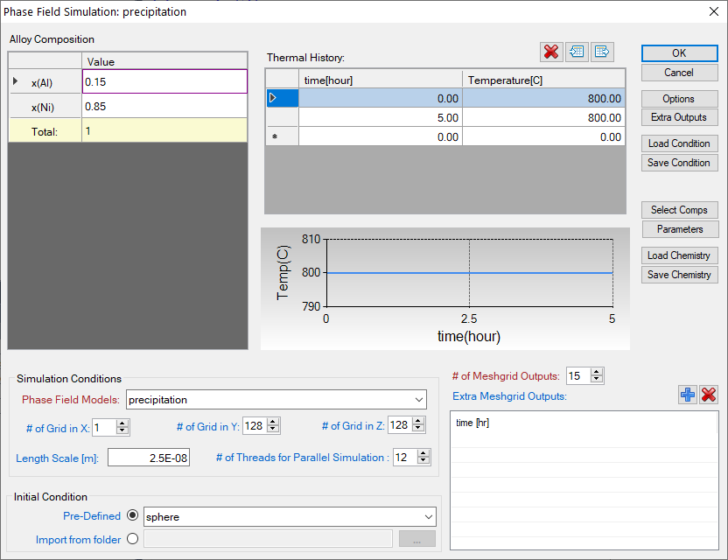Viewport: 728px width, 560px height.
Task: Click the export thermal history table icon
Action: 602,52
